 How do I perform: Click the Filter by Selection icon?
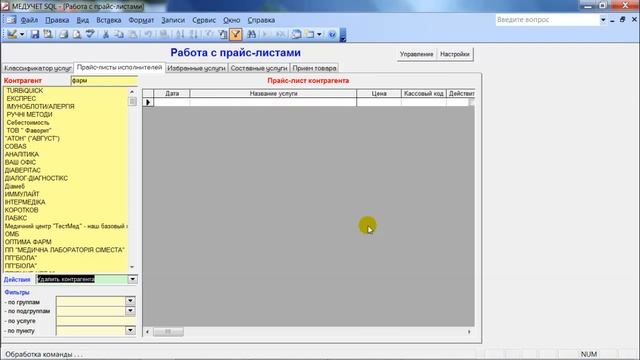[209, 34]
